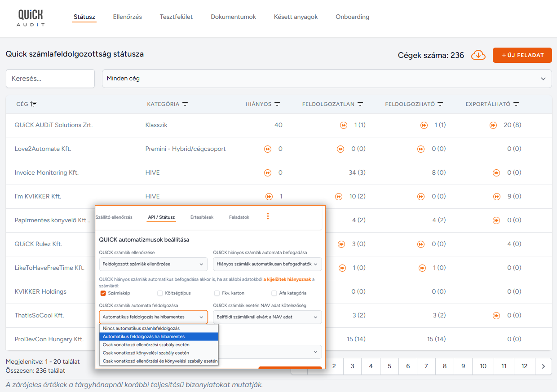Open the Feldolgozott számlák ellenőrzése dropdown

coord(153,264)
